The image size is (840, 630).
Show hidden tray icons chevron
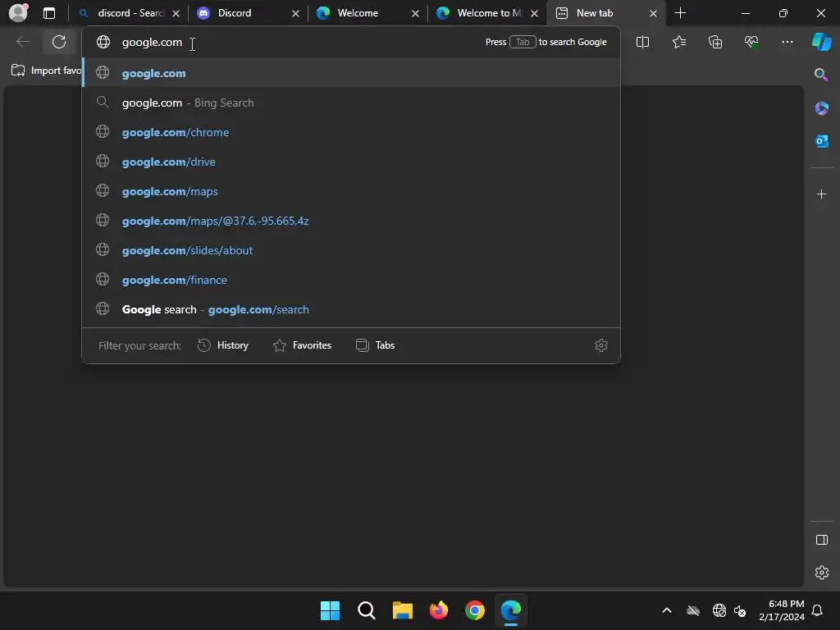[667, 610]
